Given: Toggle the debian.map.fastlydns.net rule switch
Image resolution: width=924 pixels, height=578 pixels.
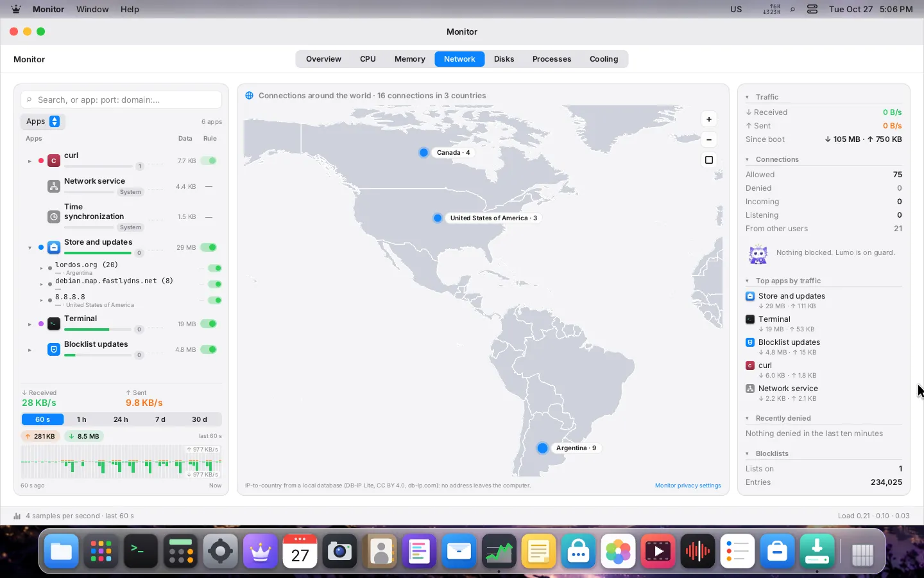Looking at the screenshot, I should [x=215, y=284].
